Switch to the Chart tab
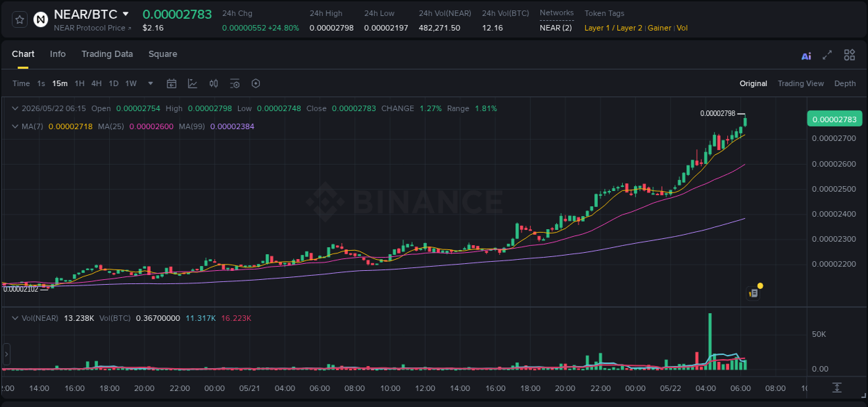Viewport: 868px width, 407px height. pos(23,54)
